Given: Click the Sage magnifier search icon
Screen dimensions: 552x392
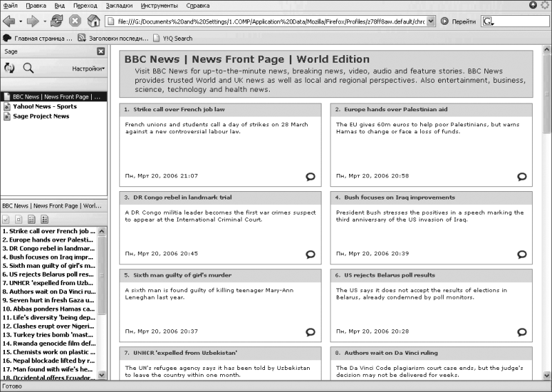Looking at the screenshot, I should (28, 68).
